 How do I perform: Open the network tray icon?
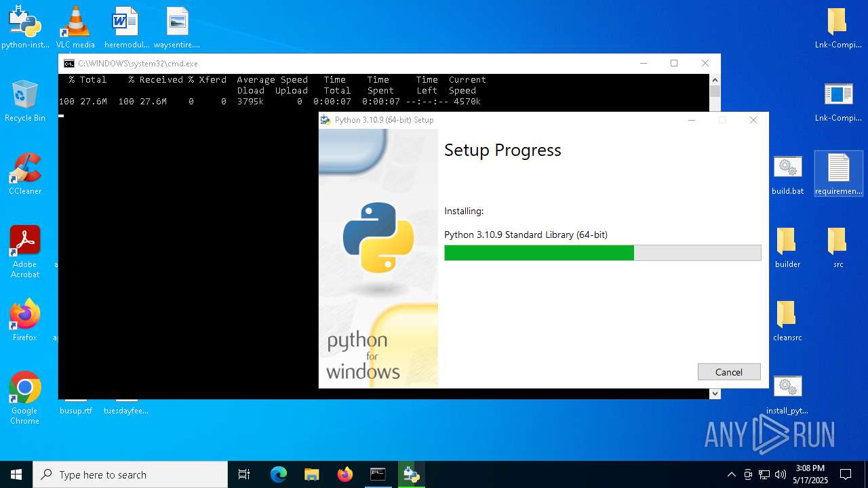coord(764,474)
